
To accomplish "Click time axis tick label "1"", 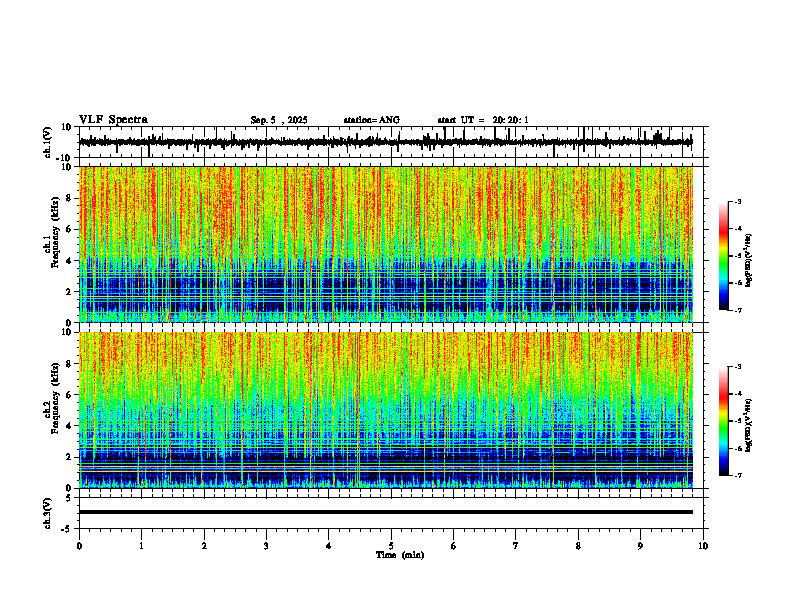I will [x=141, y=546].
